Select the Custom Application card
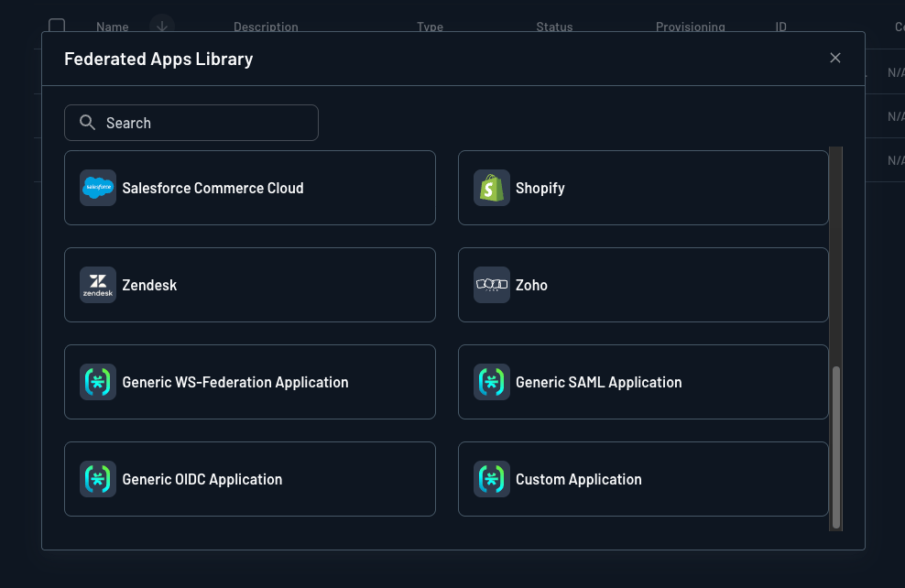905x588 pixels. [643, 478]
